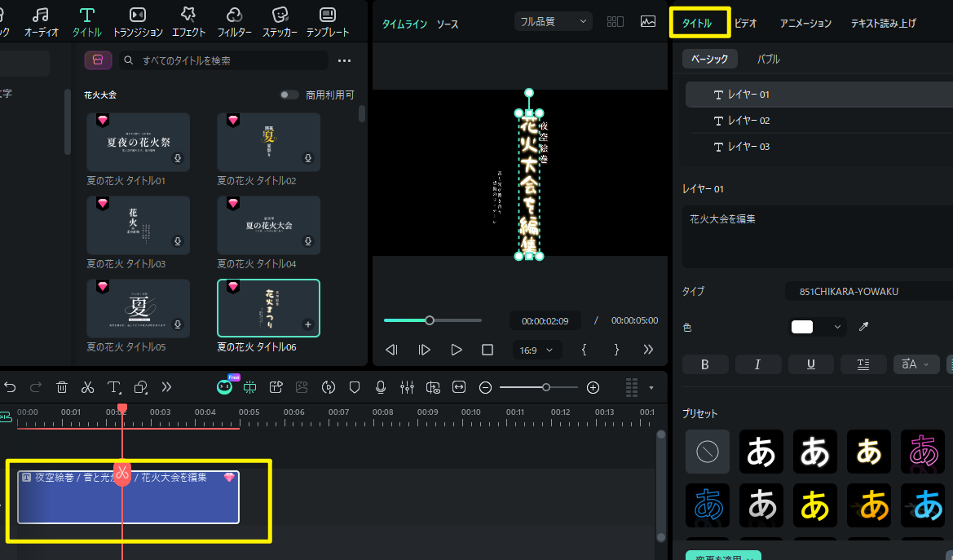Image resolution: width=953 pixels, height=560 pixels.
Task: Select レイヤー 03 in the layer list
Action: pyautogui.click(x=819, y=147)
